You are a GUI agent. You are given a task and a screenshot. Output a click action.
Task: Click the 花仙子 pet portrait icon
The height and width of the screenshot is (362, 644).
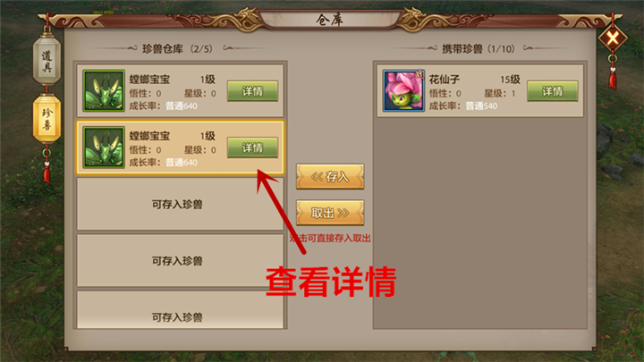pyautogui.click(x=403, y=90)
